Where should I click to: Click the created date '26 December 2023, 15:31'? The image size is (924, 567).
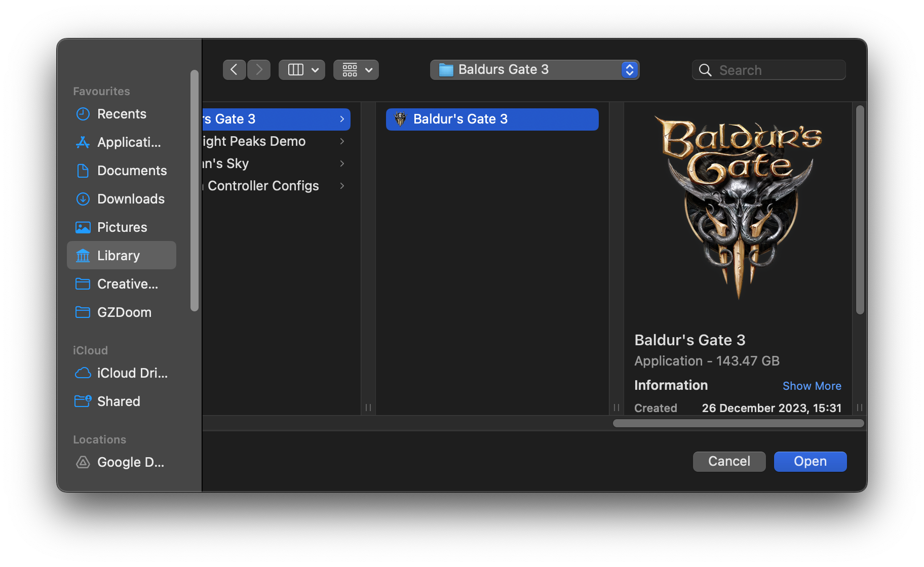pyautogui.click(x=772, y=408)
